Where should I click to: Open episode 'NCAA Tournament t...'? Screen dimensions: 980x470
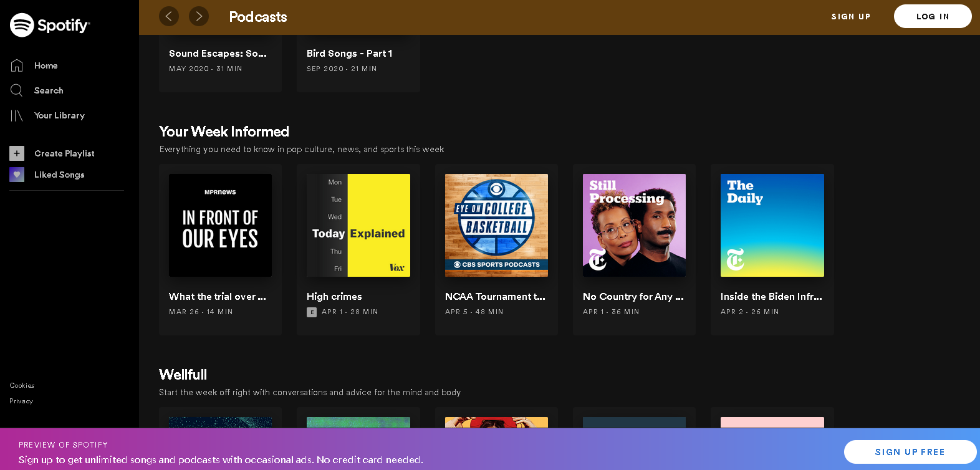[x=495, y=297]
